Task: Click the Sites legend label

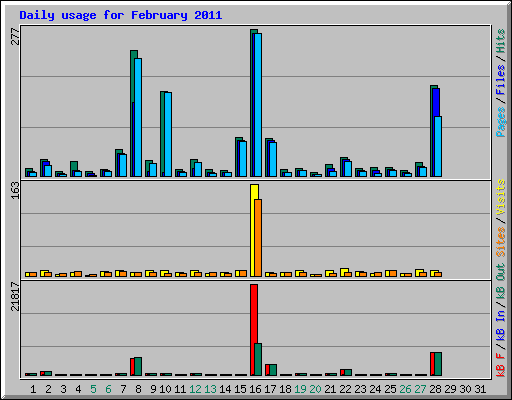Action: pyautogui.click(x=501, y=242)
